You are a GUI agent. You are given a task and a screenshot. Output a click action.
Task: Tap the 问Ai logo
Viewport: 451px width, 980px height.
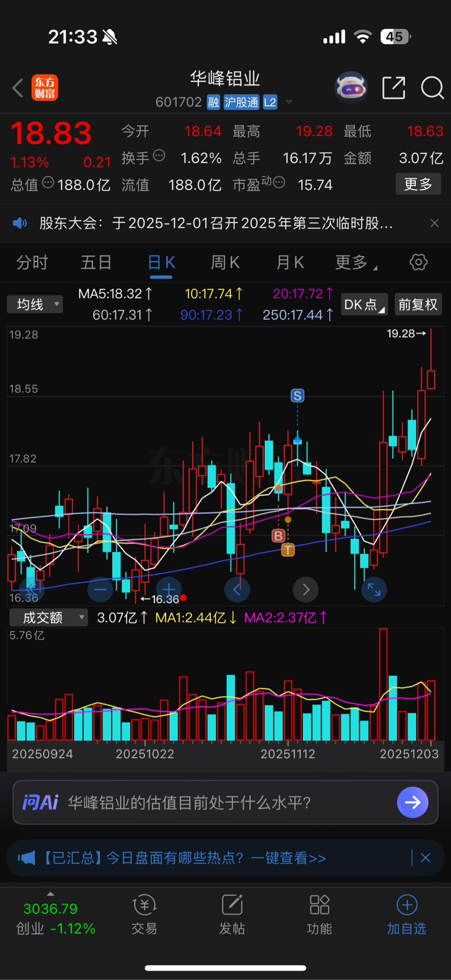40,802
